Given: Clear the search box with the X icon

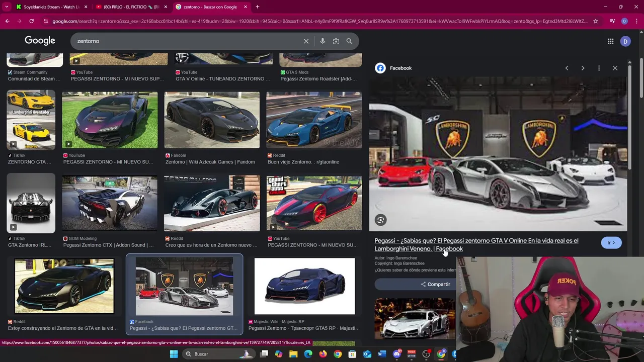Looking at the screenshot, I should coord(306,41).
